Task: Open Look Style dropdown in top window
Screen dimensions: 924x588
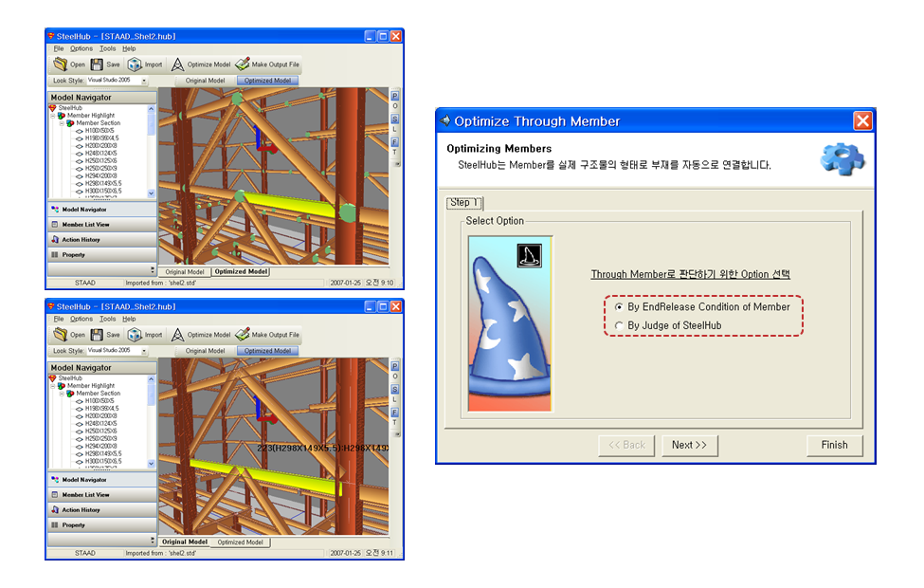Action: 144,81
